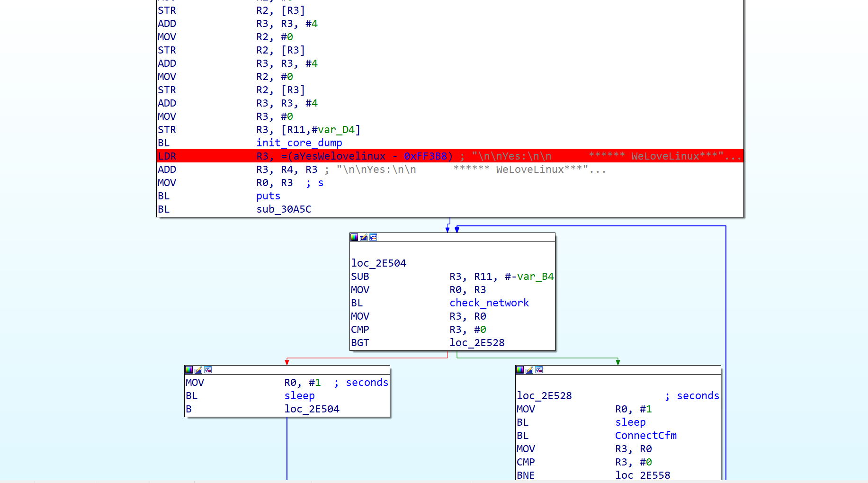
Task: Click group nodes icon on loc_2E504 block
Action: [x=373, y=237]
